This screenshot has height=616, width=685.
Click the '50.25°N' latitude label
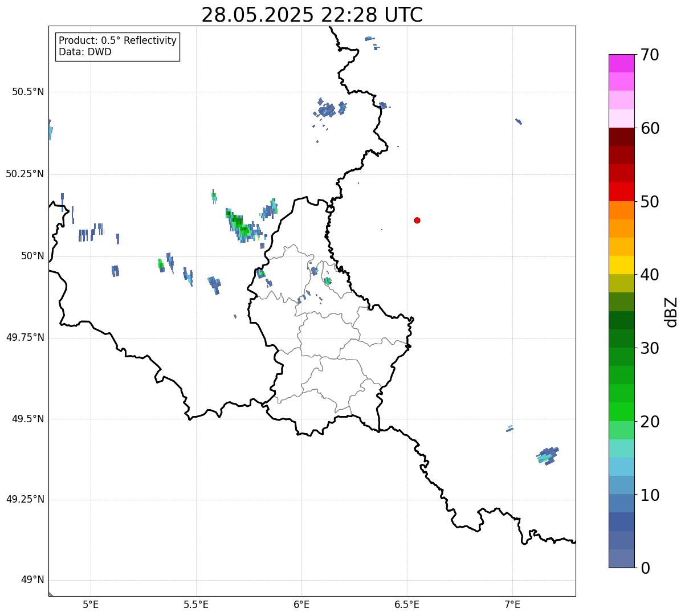coord(25,174)
